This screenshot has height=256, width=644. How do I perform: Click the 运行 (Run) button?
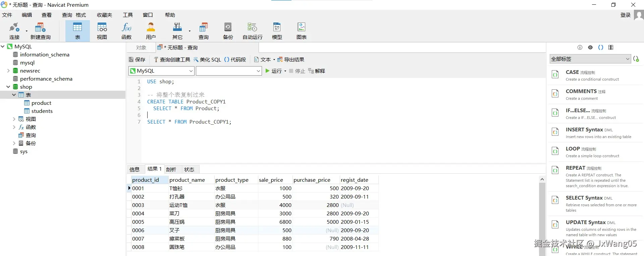pyautogui.click(x=273, y=71)
